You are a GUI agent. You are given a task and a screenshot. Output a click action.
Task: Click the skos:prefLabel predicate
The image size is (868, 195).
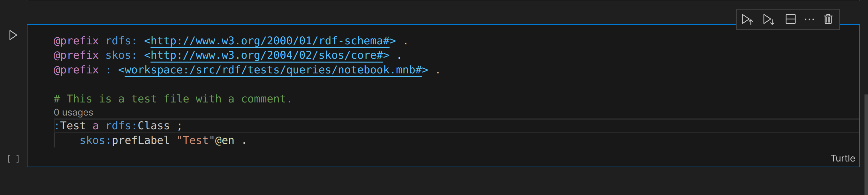click(x=124, y=140)
